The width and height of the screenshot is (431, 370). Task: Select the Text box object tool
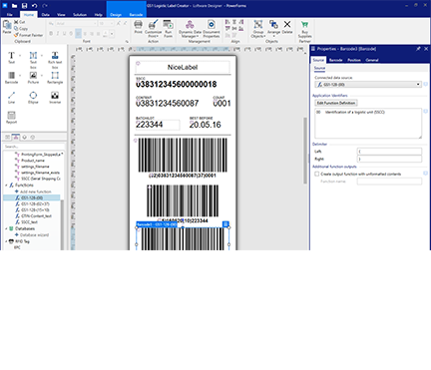coord(33,60)
